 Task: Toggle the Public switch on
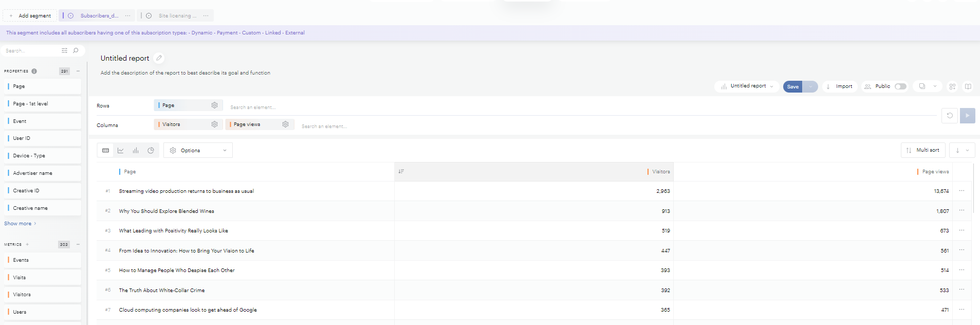click(900, 86)
